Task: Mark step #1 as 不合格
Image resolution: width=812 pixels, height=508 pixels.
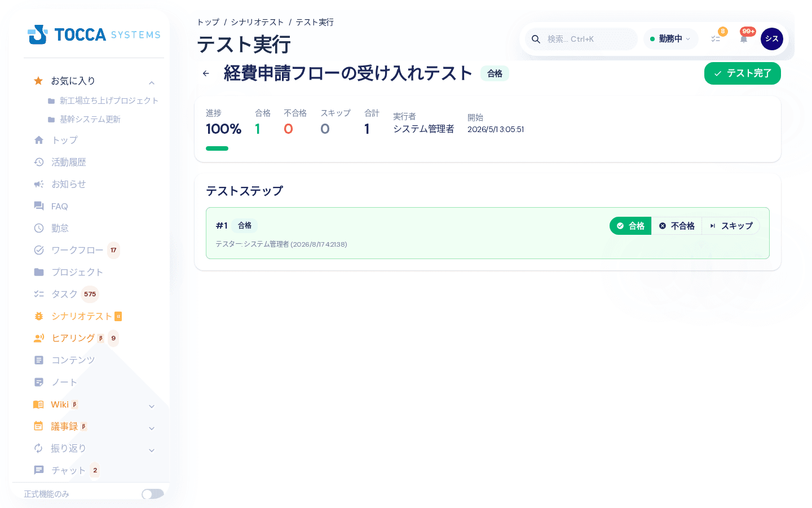Action: (x=677, y=226)
